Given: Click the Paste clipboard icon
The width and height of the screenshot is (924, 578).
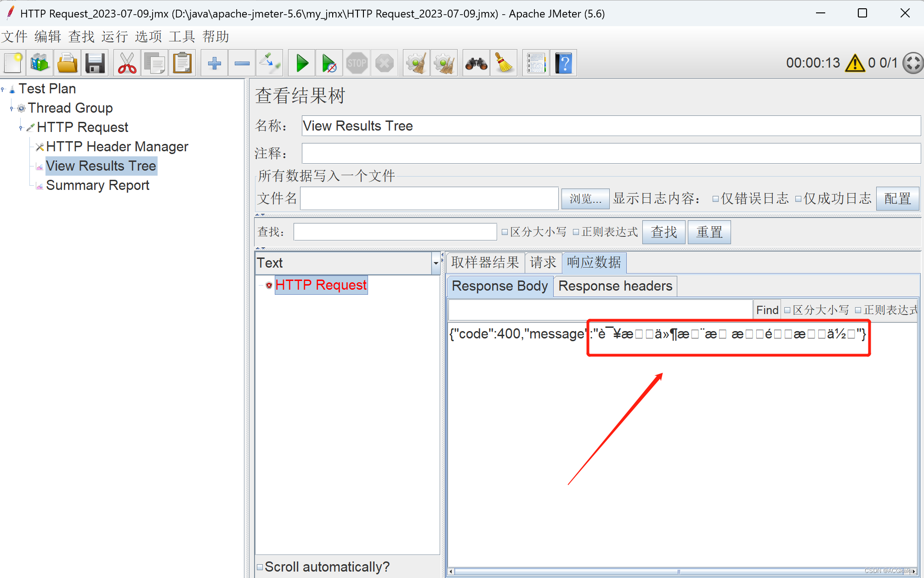Looking at the screenshot, I should click(182, 63).
